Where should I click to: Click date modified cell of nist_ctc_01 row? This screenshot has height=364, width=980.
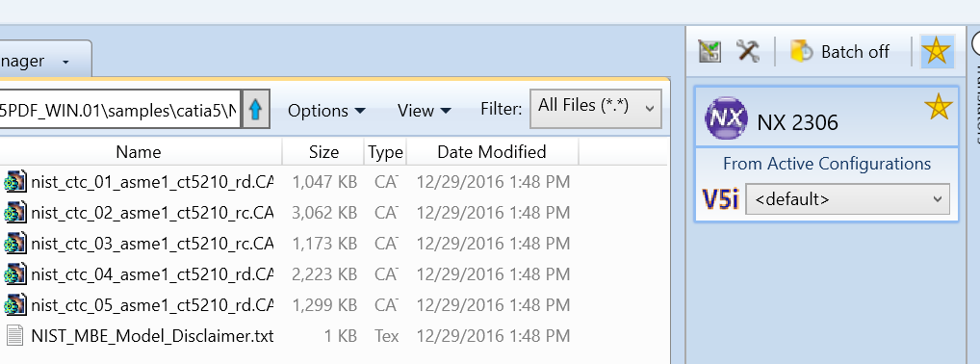click(x=493, y=182)
